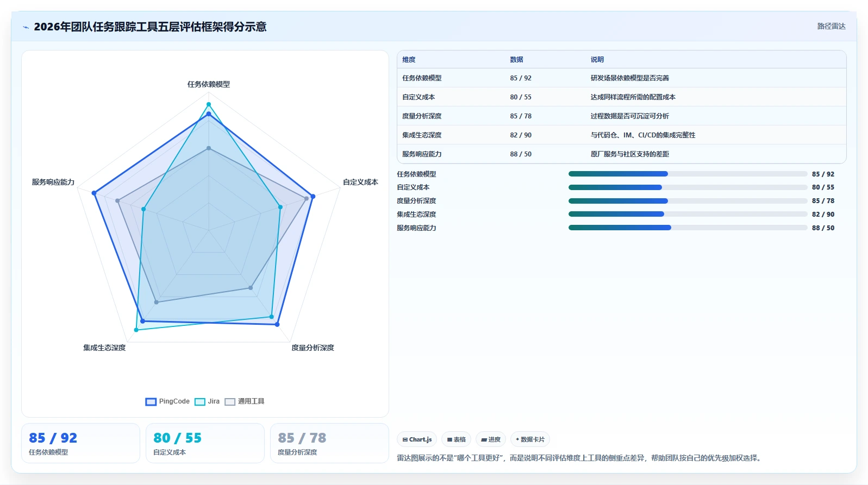The height and width of the screenshot is (485, 868).
Task: Select the 自定义成本 table row cell
Action: (419, 97)
